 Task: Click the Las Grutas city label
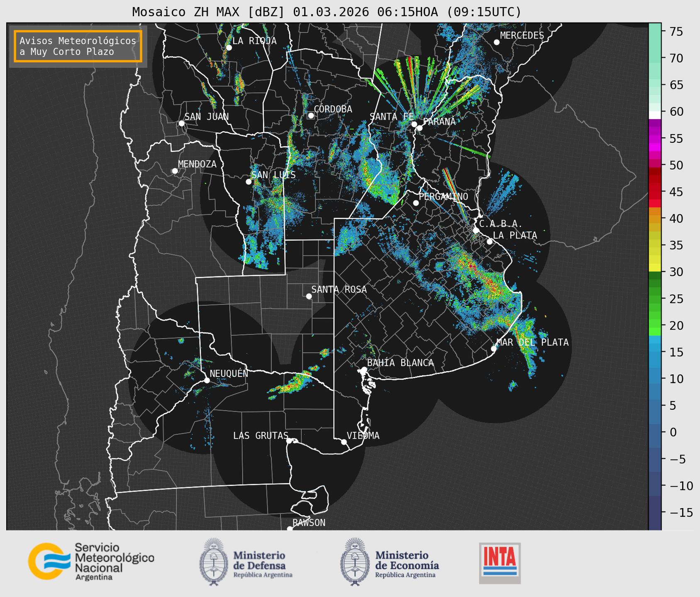point(260,436)
